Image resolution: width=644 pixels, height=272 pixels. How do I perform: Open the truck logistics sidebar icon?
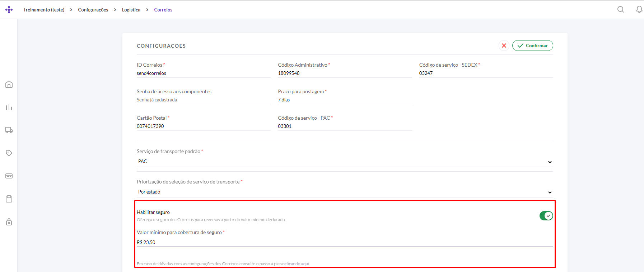9,130
